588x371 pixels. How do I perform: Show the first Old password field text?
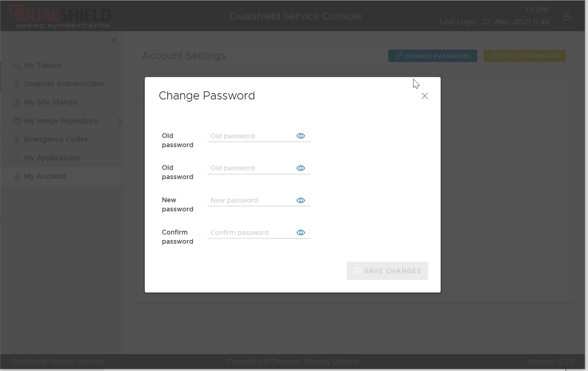(x=301, y=136)
